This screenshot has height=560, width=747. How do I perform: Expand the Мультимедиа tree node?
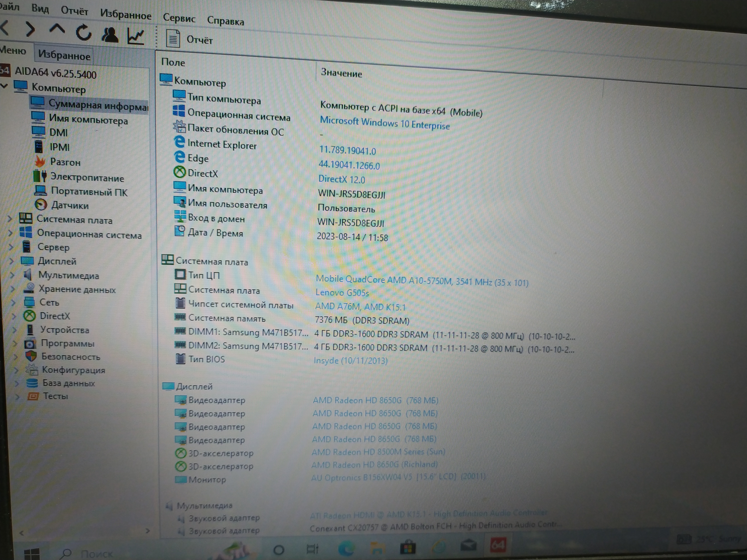(12, 275)
